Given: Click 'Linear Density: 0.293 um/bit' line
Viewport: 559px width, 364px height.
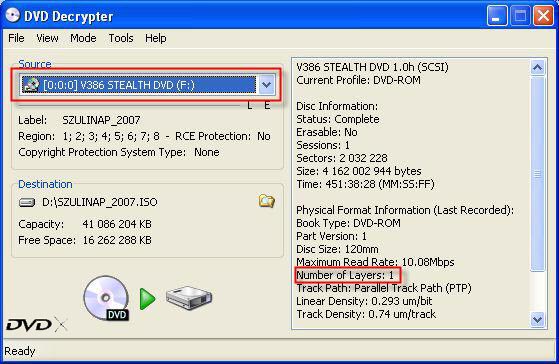Looking at the screenshot, I should coord(364,301).
